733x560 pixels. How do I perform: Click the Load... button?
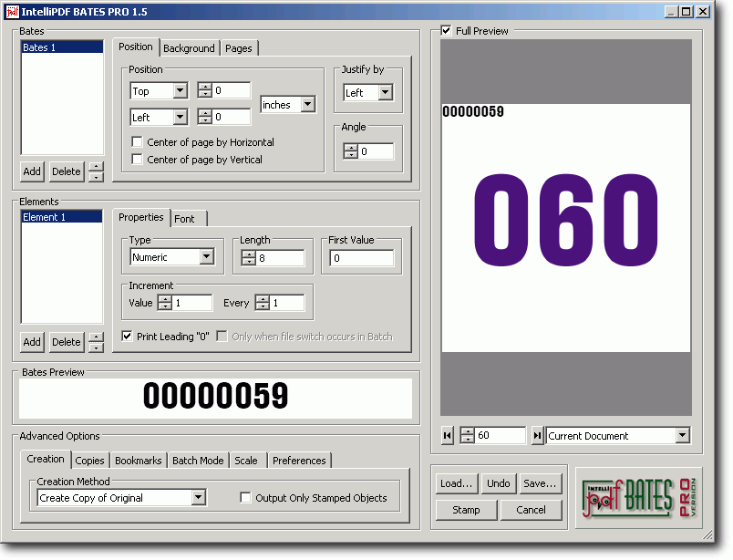point(456,483)
